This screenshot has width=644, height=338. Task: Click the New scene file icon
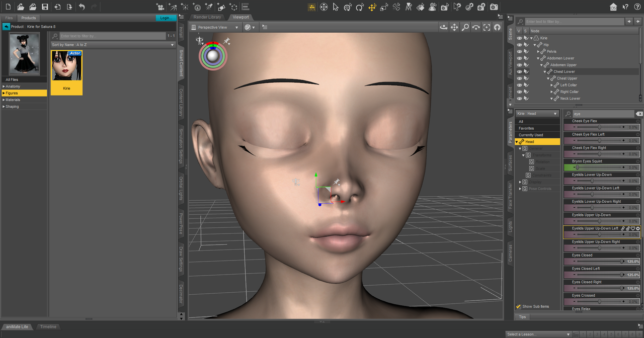coord(8,7)
